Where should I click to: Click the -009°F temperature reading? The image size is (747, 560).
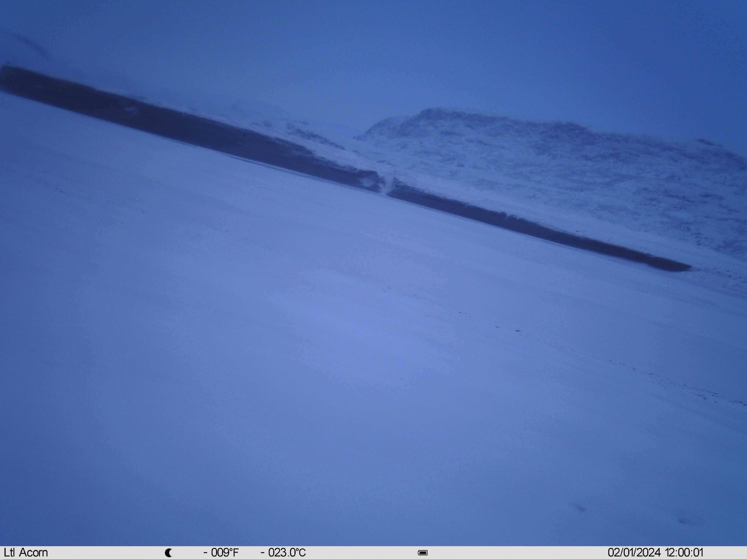pos(221,553)
